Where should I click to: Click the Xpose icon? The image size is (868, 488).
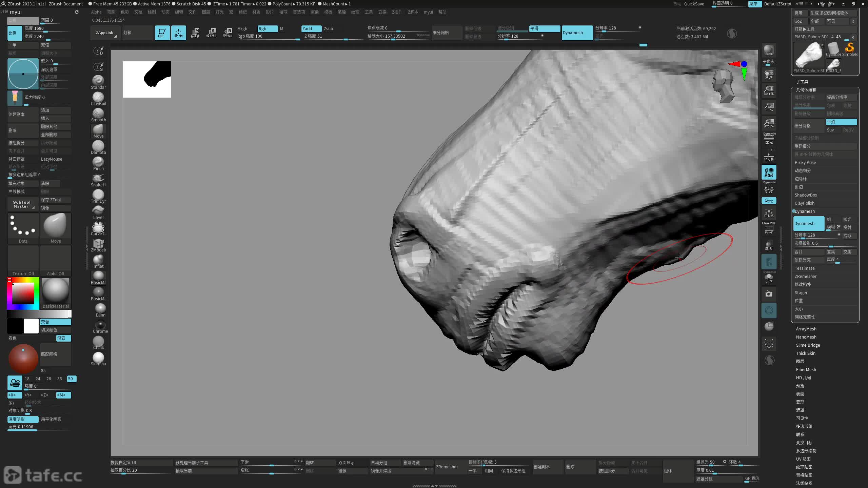(x=769, y=343)
